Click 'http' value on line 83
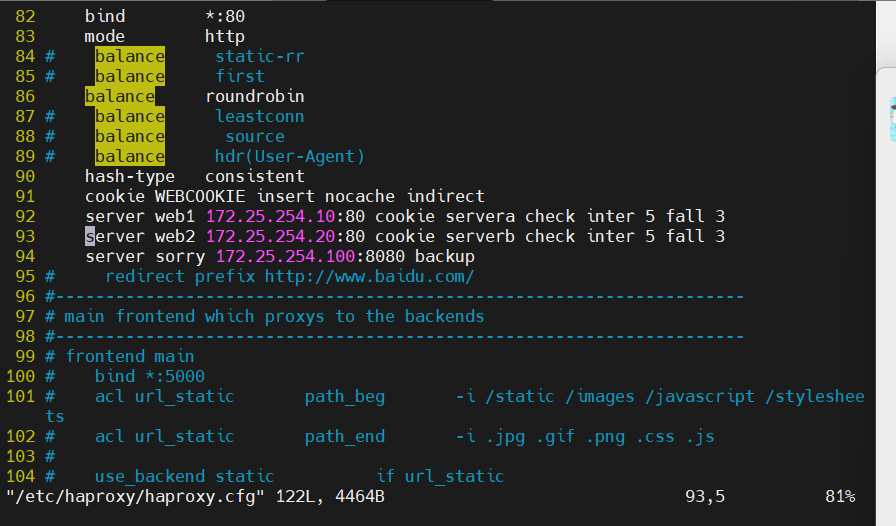896x526 pixels. point(225,36)
